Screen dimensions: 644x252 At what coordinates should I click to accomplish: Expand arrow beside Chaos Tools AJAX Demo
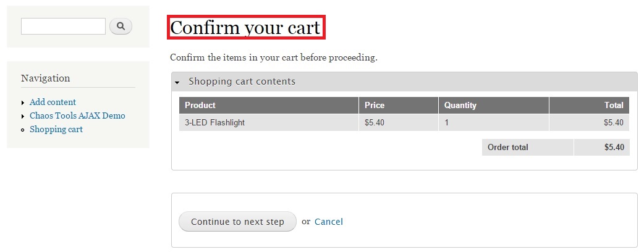click(x=23, y=116)
